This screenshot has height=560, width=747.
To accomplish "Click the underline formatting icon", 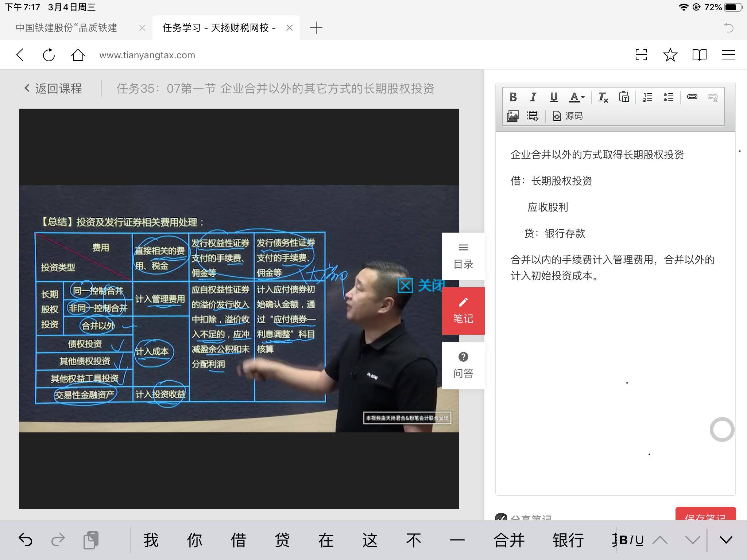I will coord(553,97).
